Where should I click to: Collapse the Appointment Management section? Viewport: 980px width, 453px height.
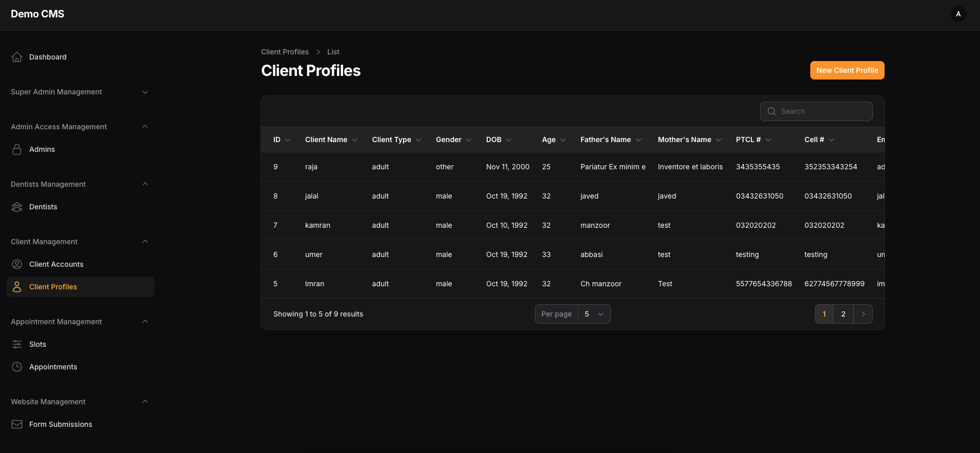point(145,322)
